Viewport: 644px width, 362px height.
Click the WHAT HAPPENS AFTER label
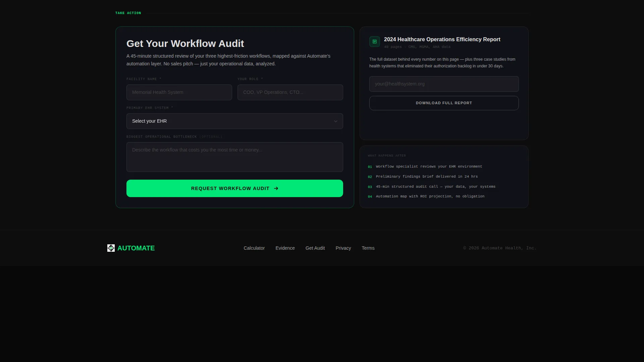pyautogui.click(x=387, y=156)
